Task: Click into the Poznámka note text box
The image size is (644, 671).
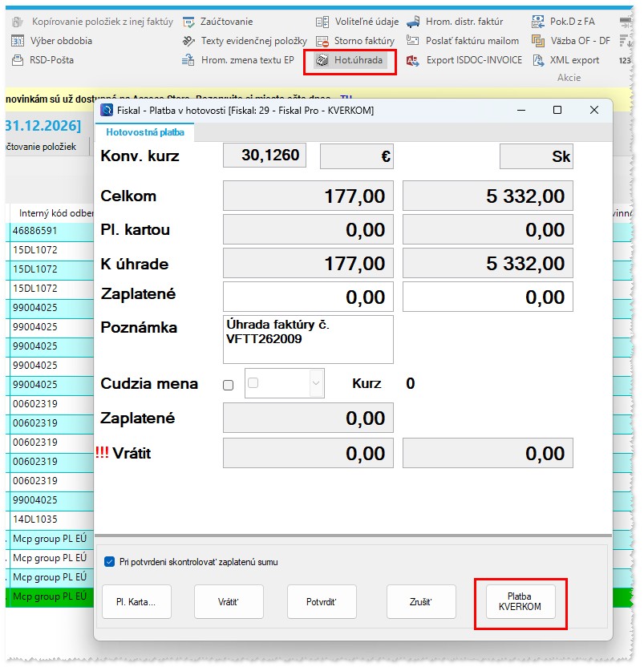Action: [x=308, y=339]
